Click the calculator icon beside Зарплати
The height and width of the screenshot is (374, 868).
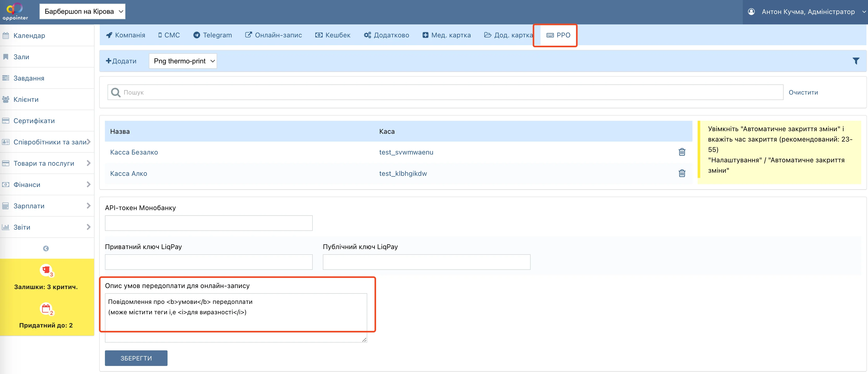click(6, 205)
